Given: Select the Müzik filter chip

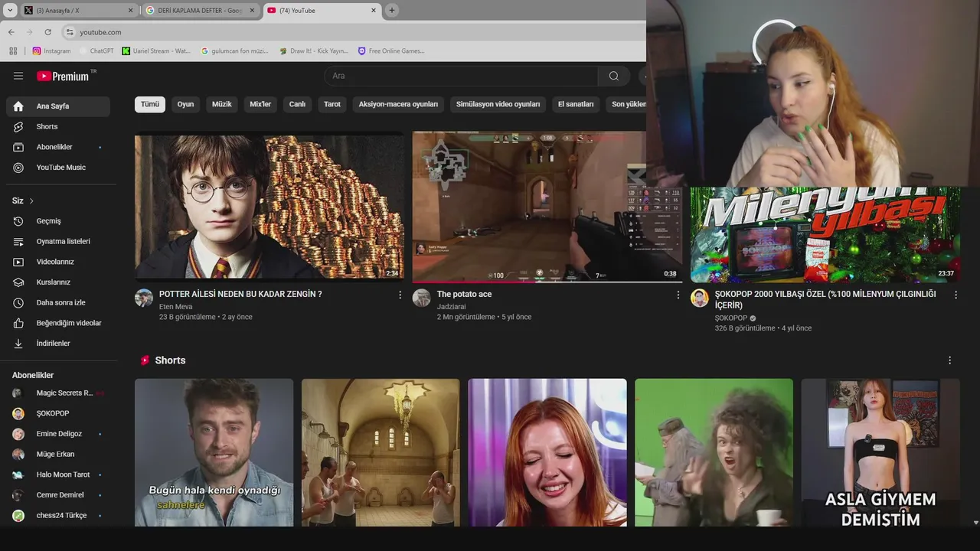Looking at the screenshot, I should tap(222, 104).
